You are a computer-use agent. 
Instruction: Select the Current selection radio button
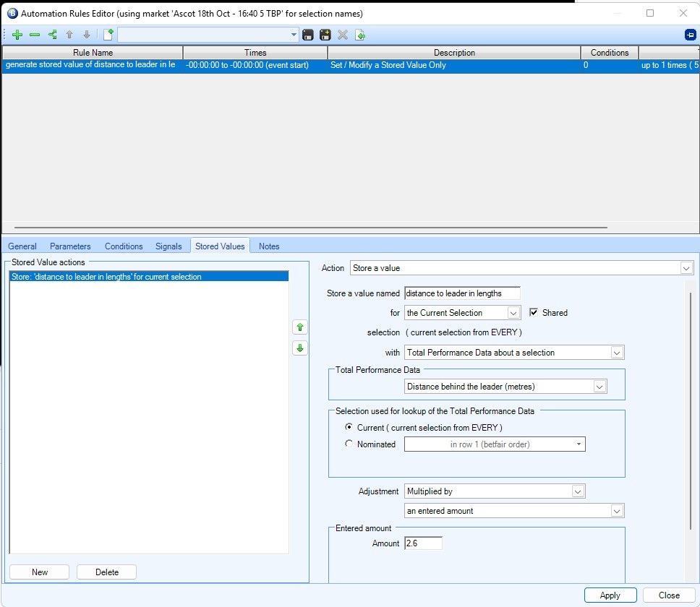(x=349, y=428)
